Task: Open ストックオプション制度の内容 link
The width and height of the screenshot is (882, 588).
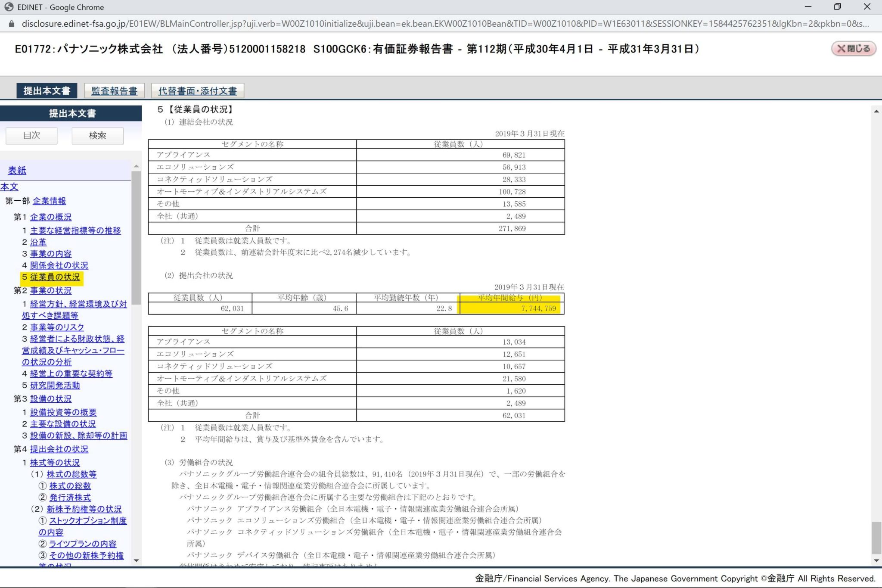Action: [83, 526]
